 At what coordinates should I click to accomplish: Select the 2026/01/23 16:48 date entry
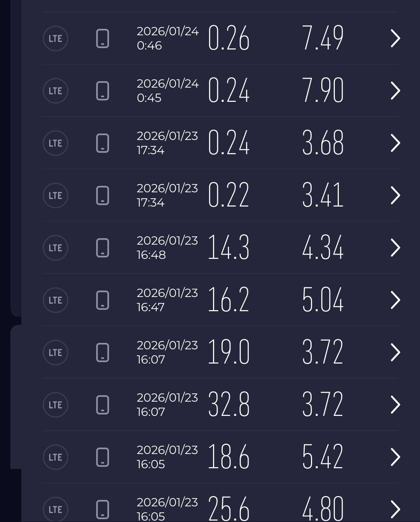coord(167,248)
